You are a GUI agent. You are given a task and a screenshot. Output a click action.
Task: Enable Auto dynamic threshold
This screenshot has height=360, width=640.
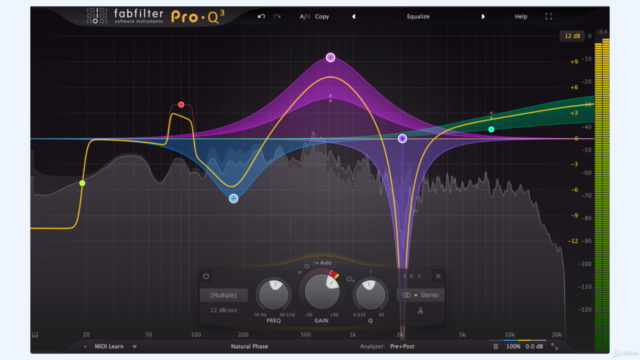click(x=324, y=263)
